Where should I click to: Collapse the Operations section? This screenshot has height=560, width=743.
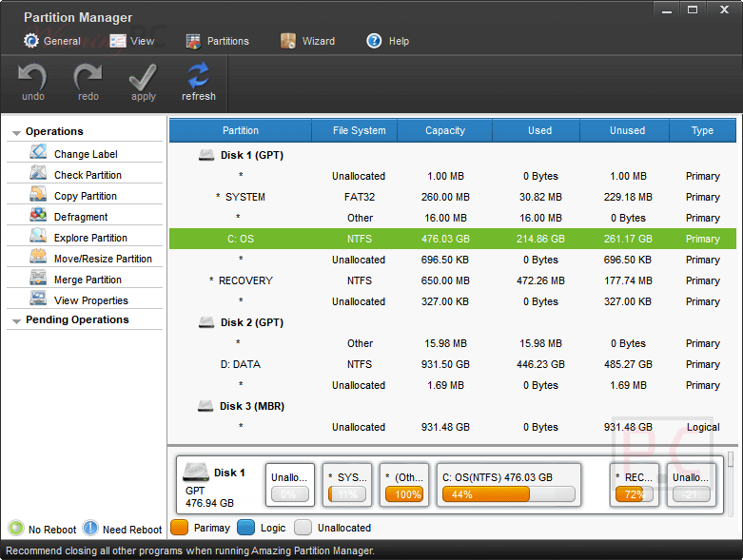16,132
